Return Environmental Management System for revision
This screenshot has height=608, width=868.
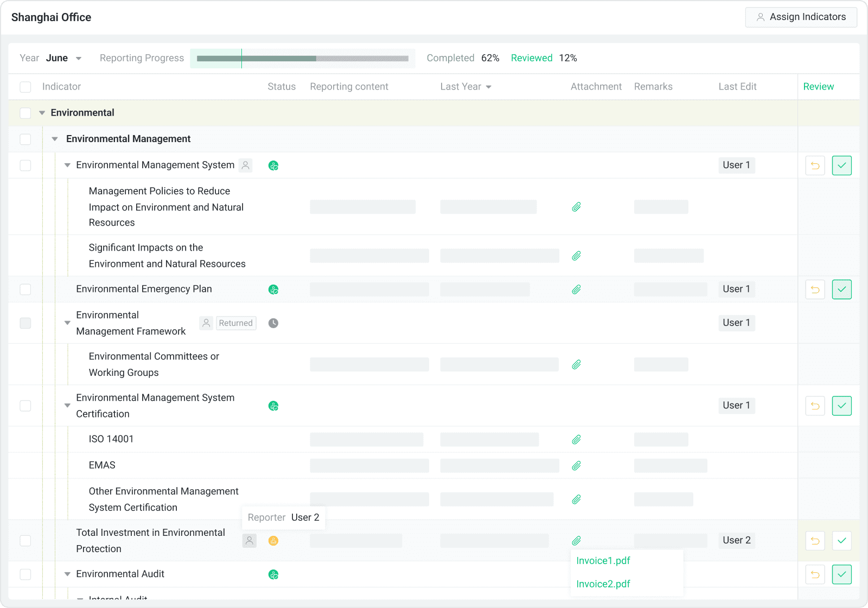[x=815, y=165]
